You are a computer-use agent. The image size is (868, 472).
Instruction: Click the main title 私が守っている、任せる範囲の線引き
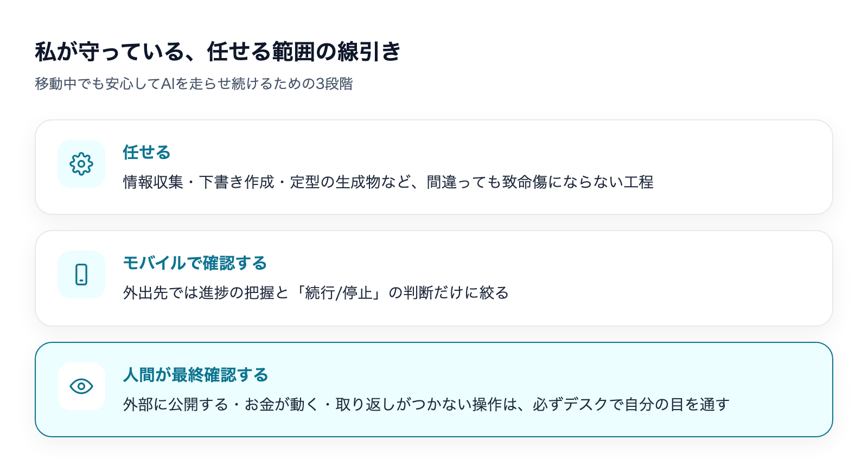218,52
